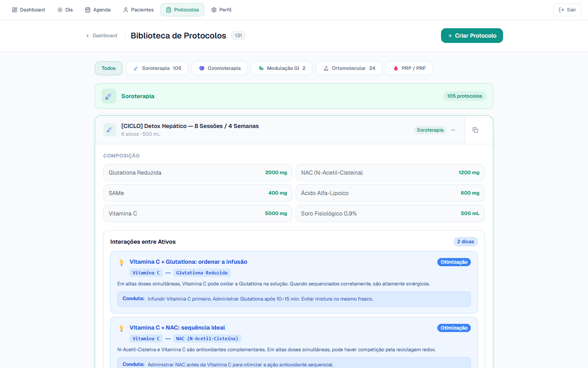This screenshot has height=368, width=588.
Task: Select the Todos filter chip
Action: pos(109,68)
